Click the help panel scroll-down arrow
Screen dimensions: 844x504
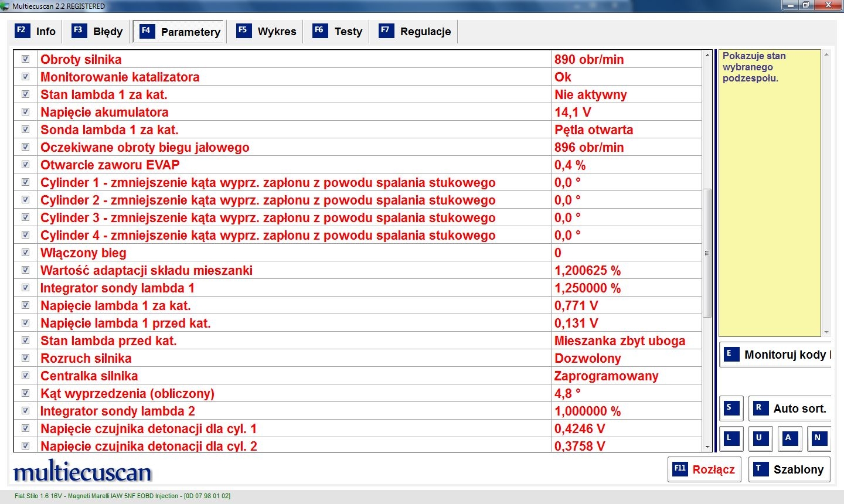tap(826, 332)
